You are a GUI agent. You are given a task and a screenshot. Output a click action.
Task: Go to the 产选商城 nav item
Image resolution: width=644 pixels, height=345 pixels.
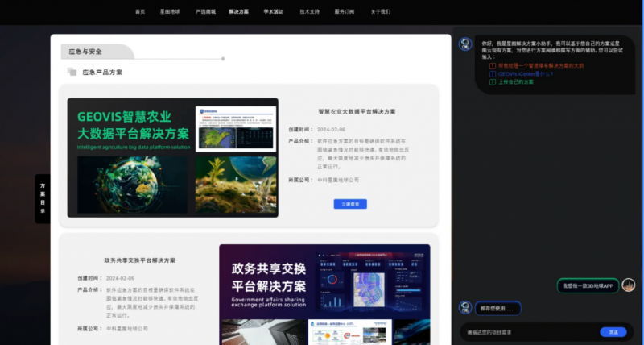coord(206,12)
